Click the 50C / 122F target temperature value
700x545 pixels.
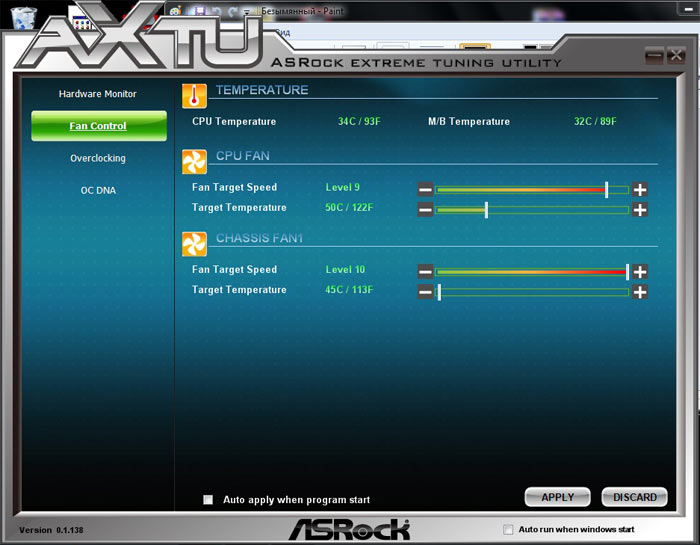pyautogui.click(x=349, y=208)
